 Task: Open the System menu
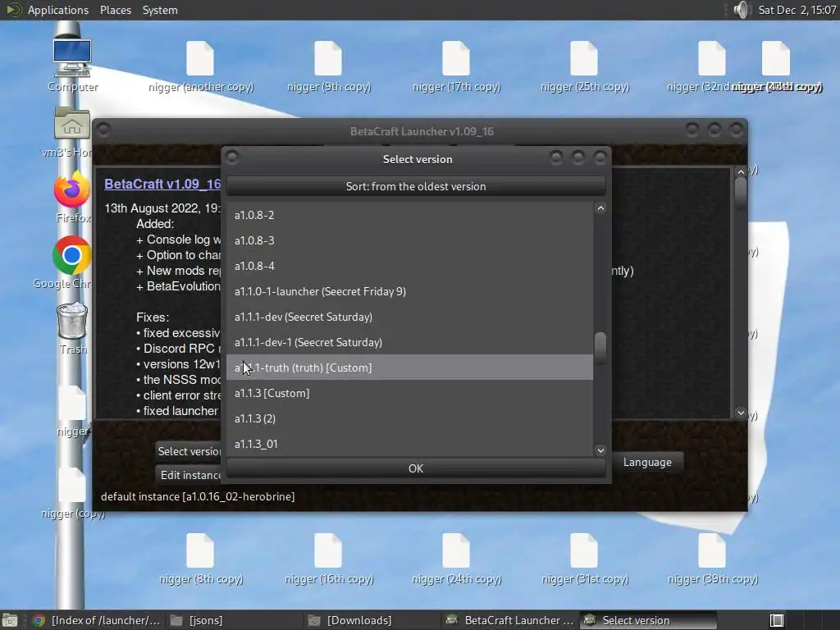click(x=160, y=10)
